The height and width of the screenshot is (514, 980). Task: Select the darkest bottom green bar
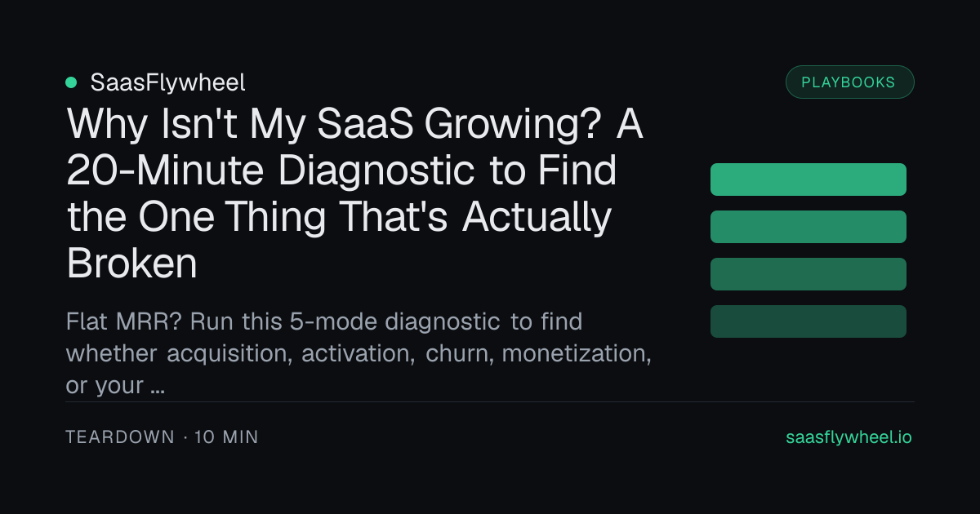coord(808,321)
